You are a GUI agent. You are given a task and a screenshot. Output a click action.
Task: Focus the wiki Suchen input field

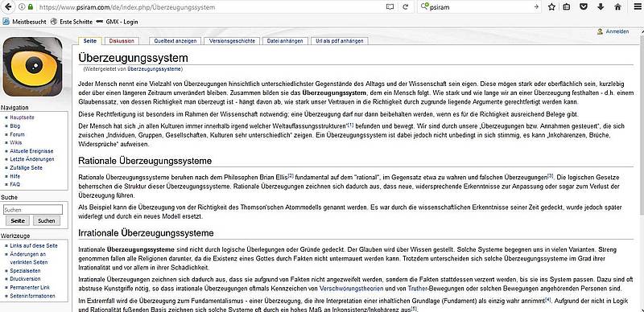(x=33, y=210)
